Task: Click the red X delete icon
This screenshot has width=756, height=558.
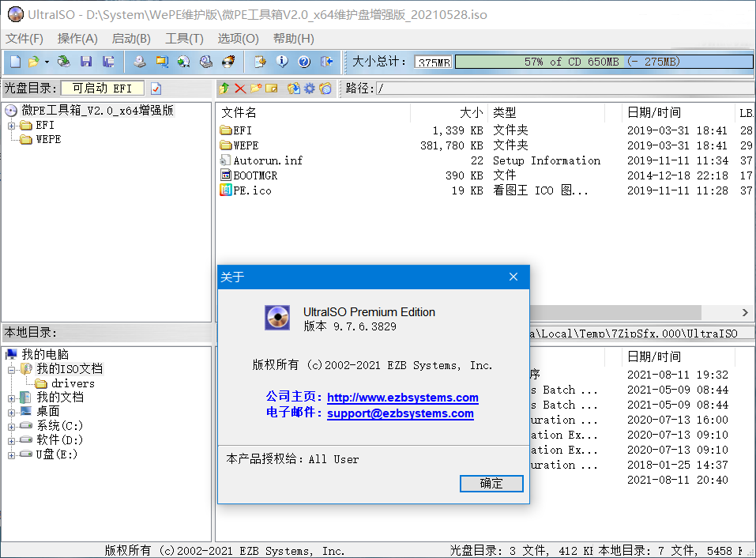Action: [240, 89]
